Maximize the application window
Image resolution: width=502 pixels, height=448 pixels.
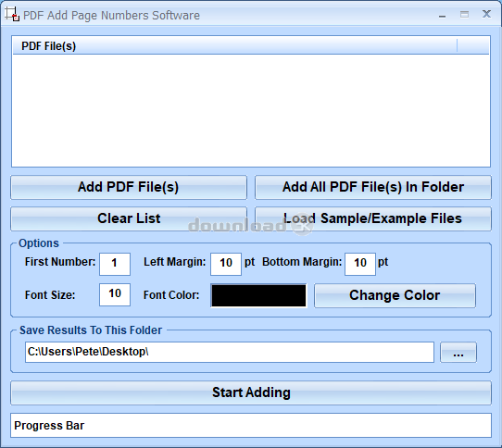point(464,15)
